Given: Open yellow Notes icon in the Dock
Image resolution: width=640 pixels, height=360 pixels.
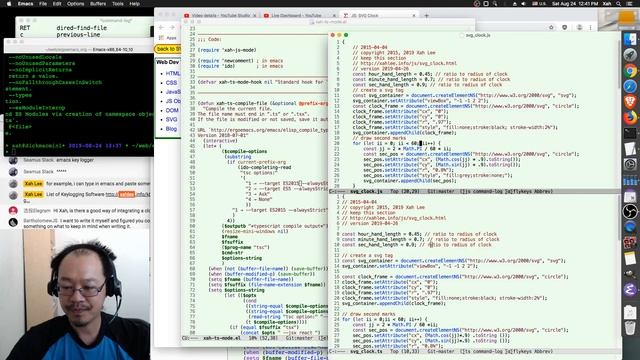Looking at the screenshot, I should point(630,258).
